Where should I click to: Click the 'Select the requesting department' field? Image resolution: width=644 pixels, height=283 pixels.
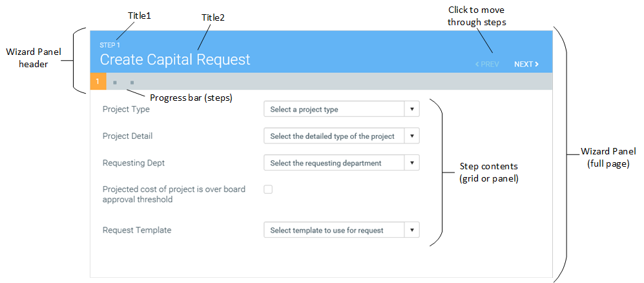point(334,163)
